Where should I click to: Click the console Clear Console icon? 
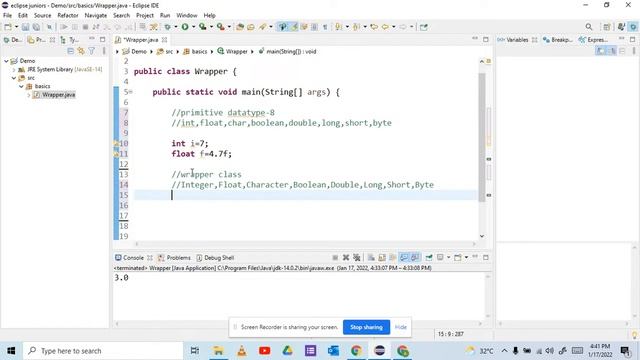point(371,258)
